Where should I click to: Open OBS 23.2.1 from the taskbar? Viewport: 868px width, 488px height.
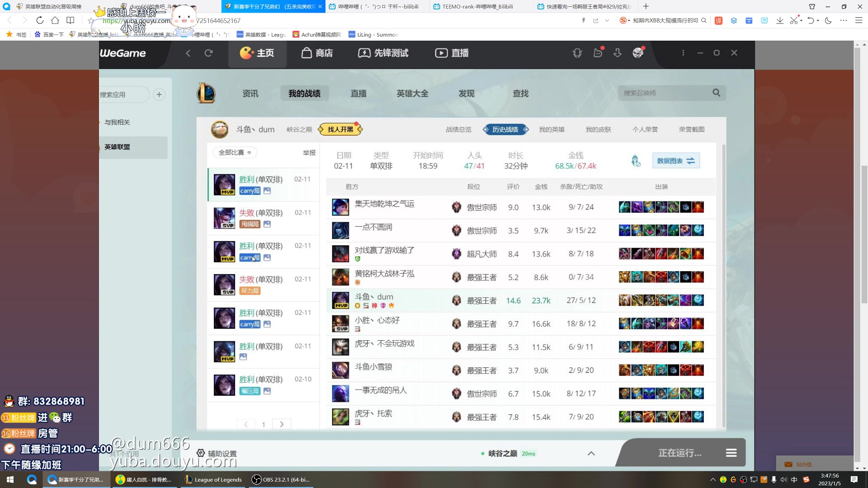(x=281, y=479)
